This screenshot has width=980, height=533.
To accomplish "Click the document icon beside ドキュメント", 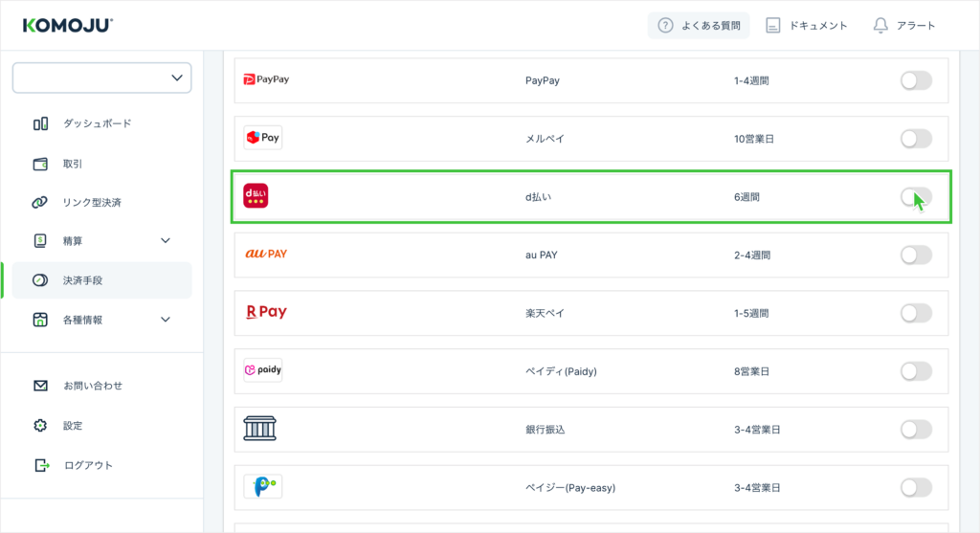I will tap(773, 26).
